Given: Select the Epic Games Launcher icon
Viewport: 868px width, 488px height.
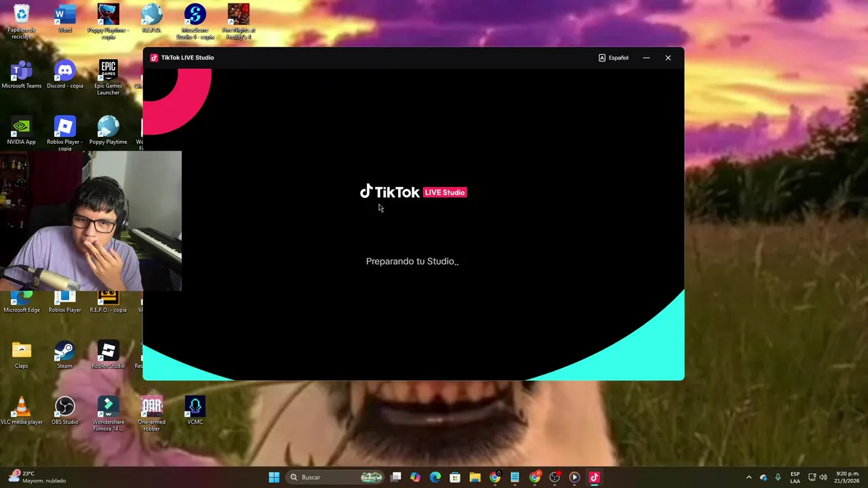Looking at the screenshot, I should click(x=108, y=77).
